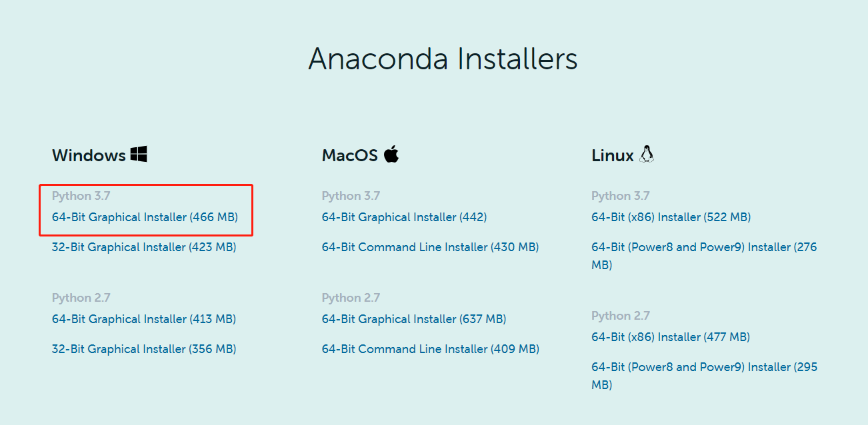The height and width of the screenshot is (425, 868).
Task: Click the Anaconda Installers page title
Action: (x=443, y=59)
